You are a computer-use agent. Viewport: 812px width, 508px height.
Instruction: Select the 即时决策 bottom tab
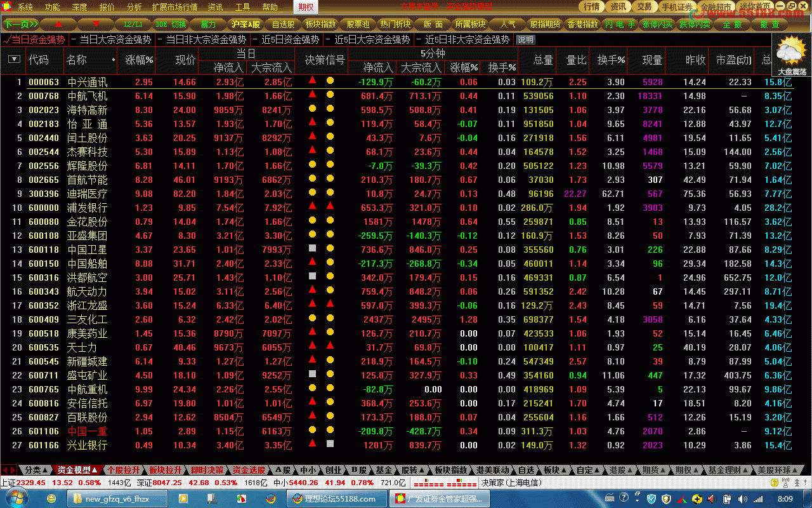(x=207, y=470)
